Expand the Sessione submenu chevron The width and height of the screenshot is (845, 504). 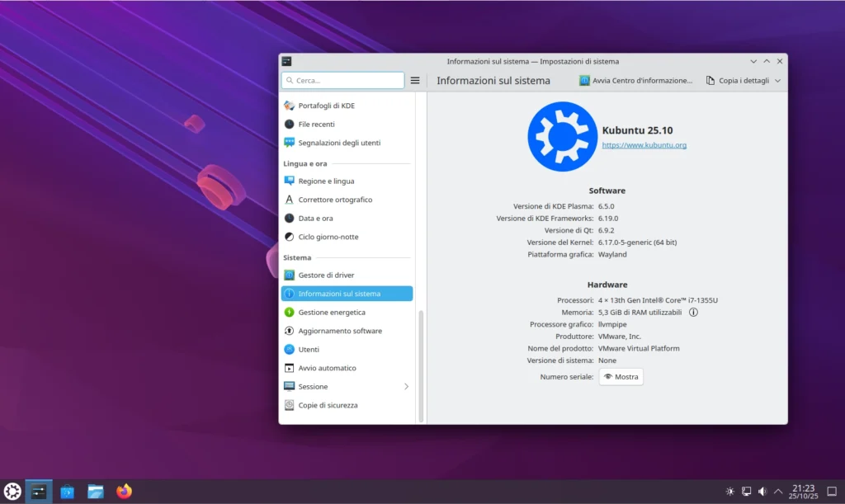(x=407, y=386)
